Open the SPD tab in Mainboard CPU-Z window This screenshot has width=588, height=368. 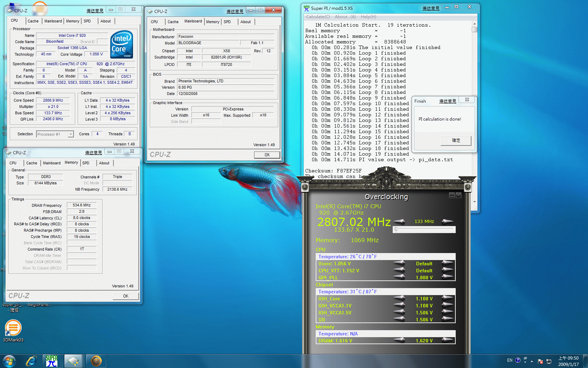coord(227,22)
